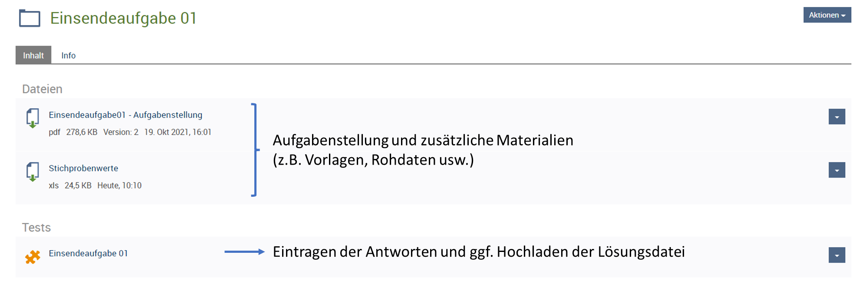868x288 pixels.
Task: Open Einsendeaufgabe01 - Aufgabenstellung file link
Action: (125, 115)
